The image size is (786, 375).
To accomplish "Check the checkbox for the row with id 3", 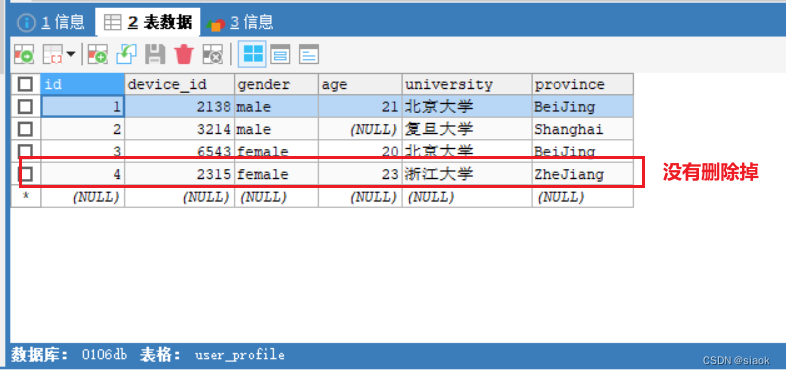I will pos(25,150).
